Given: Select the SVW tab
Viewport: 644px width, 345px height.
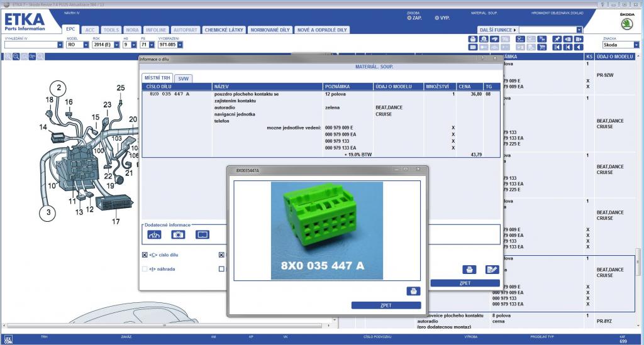Looking at the screenshot, I should point(183,79).
